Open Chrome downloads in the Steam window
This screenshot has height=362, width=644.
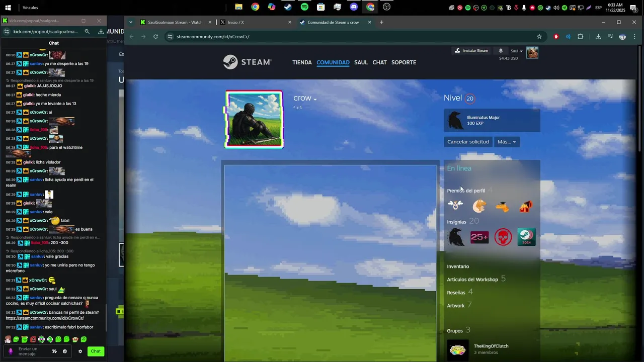click(x=598, y=36)
